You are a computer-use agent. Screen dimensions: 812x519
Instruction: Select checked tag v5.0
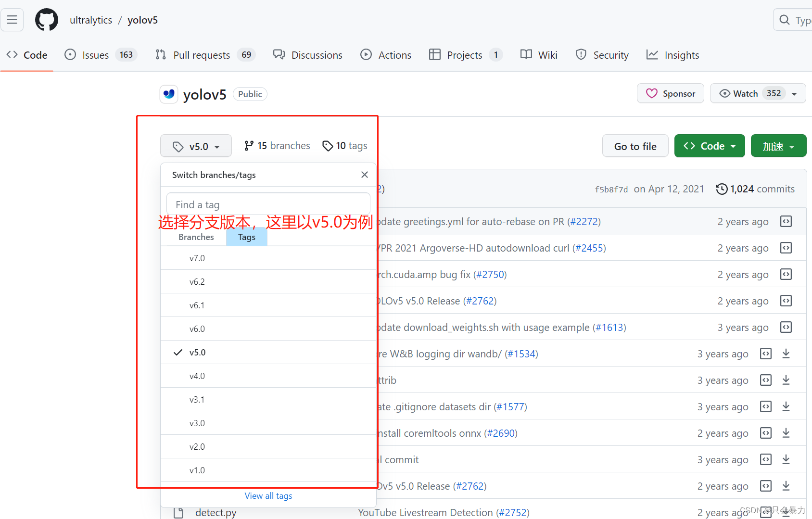pyautogui.click(x=268, y=353)
